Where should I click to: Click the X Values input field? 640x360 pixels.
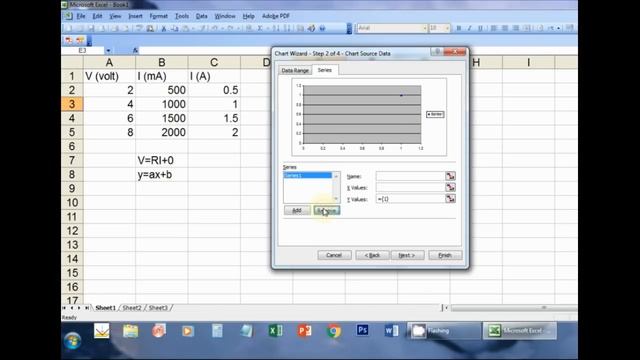point(410,187)
